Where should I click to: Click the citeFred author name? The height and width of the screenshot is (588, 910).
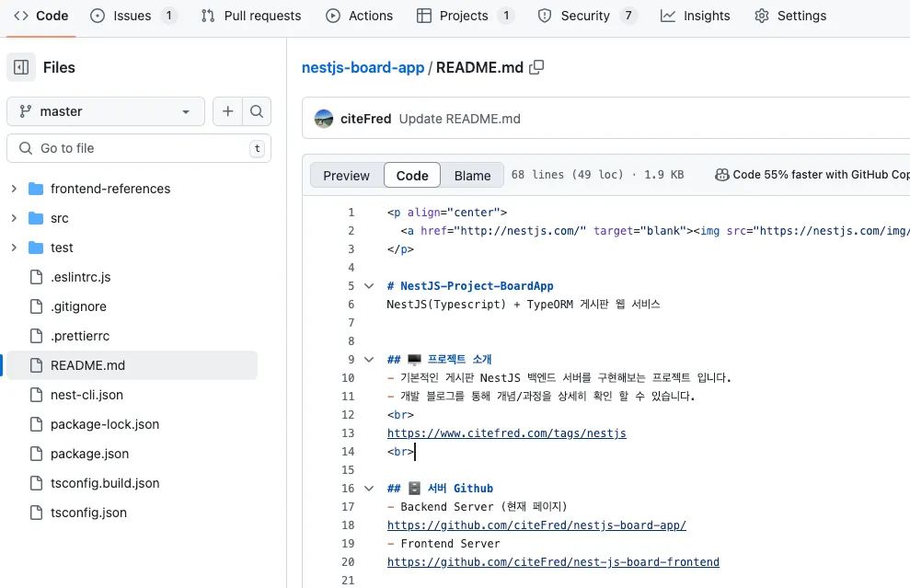[365, 119]
